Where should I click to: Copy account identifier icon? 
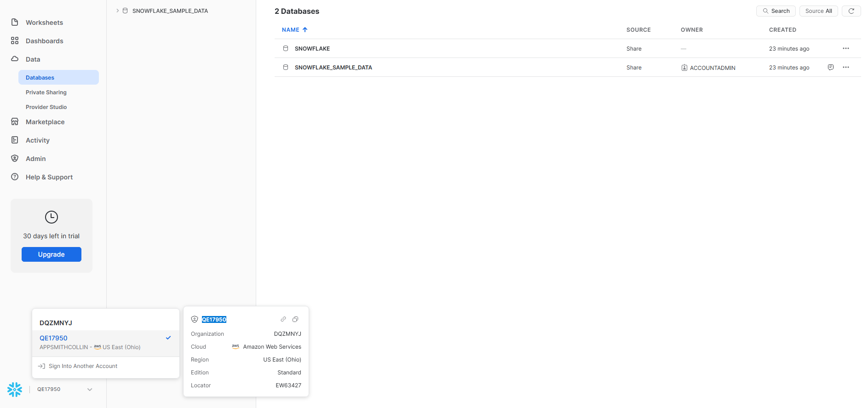coord(295,319)
